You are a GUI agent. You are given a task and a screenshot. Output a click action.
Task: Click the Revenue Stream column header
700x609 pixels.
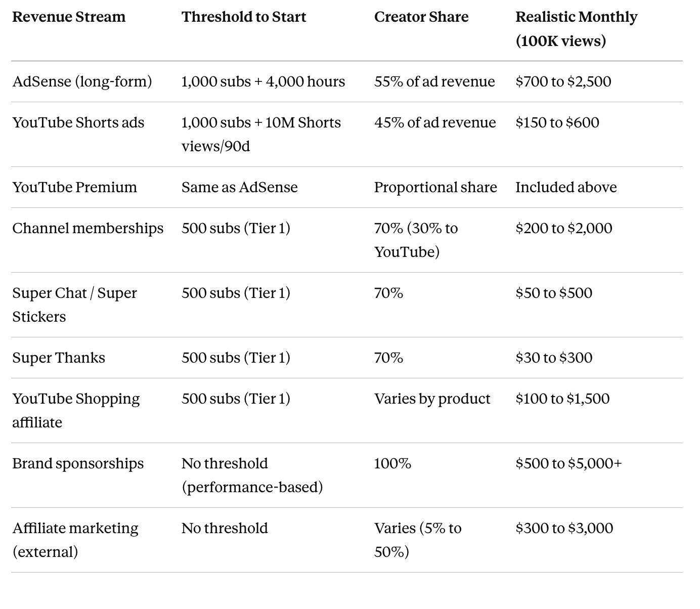[69, 17]
